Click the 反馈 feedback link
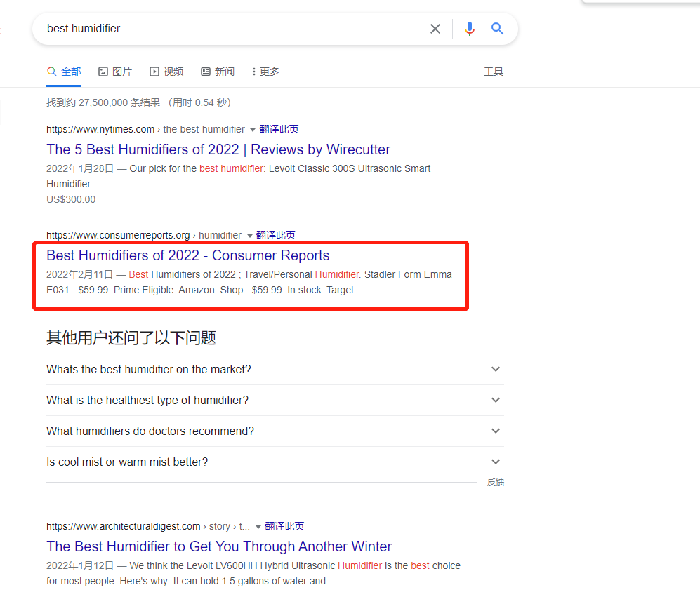The image size is (700, 597). pyautogui.click(x=495, y=483)
